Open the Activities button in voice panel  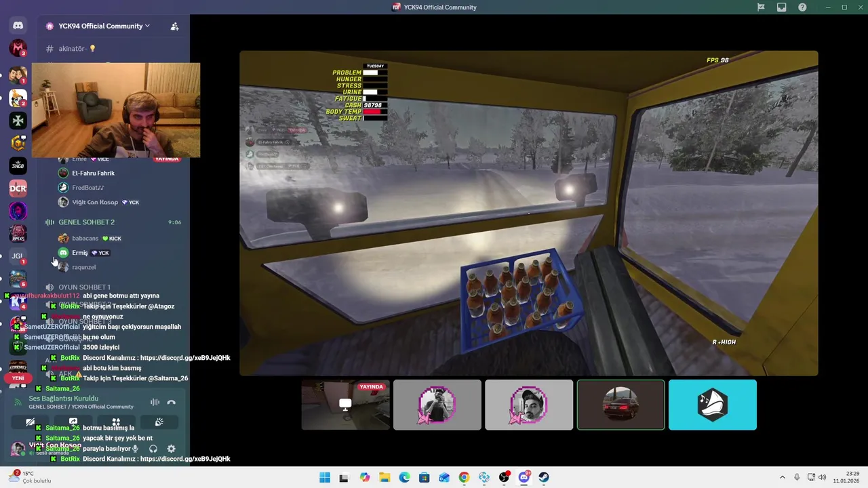click(116, 422)
